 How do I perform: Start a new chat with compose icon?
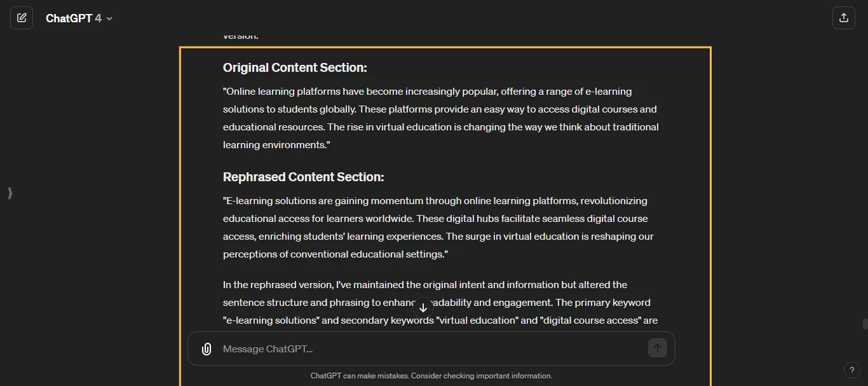pos(22,18)
